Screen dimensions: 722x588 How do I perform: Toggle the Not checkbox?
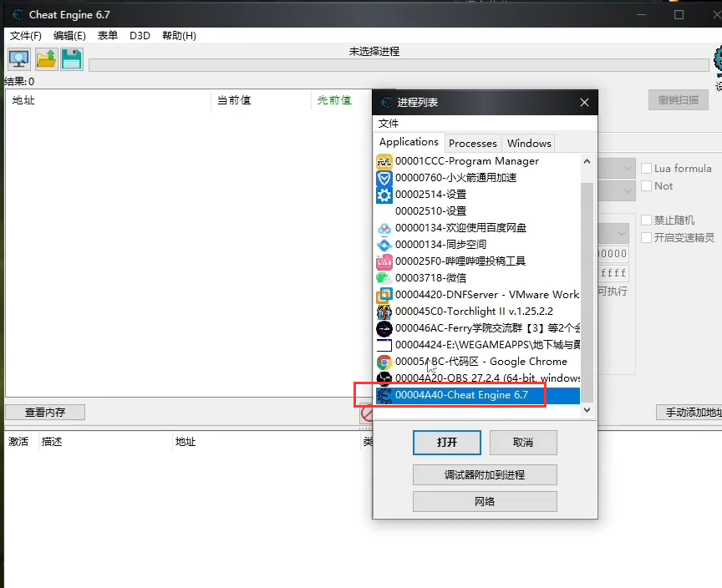pyautogui.click(x=647, y=186)
